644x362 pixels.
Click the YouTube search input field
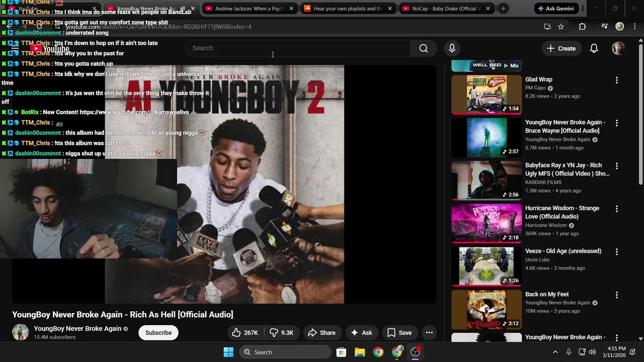click(x=298, y=48)
